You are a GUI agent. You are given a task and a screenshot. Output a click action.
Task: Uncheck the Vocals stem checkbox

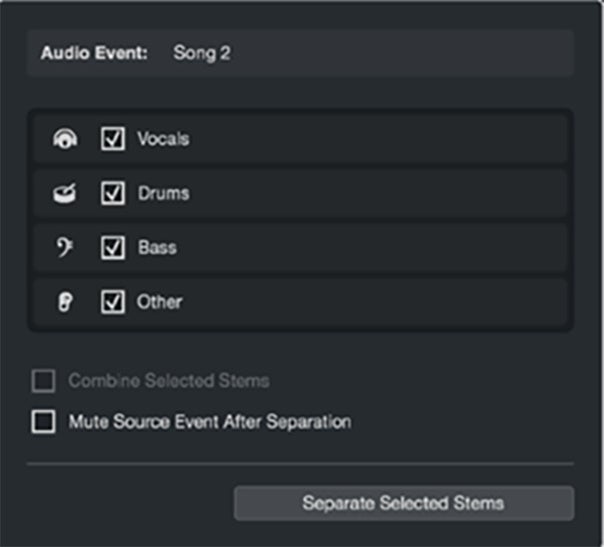click(113, 139)
